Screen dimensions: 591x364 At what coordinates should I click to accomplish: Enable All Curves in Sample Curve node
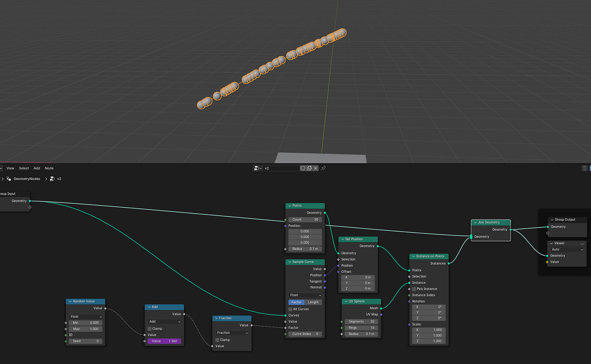tap(290, 309)
